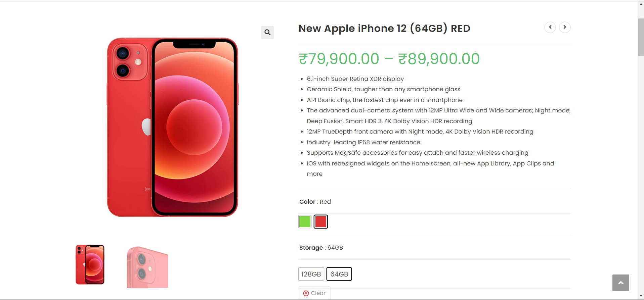The width and height of the screenshot is (644, 300).
Task: Select the red color swatch
Action: [321, 222]
